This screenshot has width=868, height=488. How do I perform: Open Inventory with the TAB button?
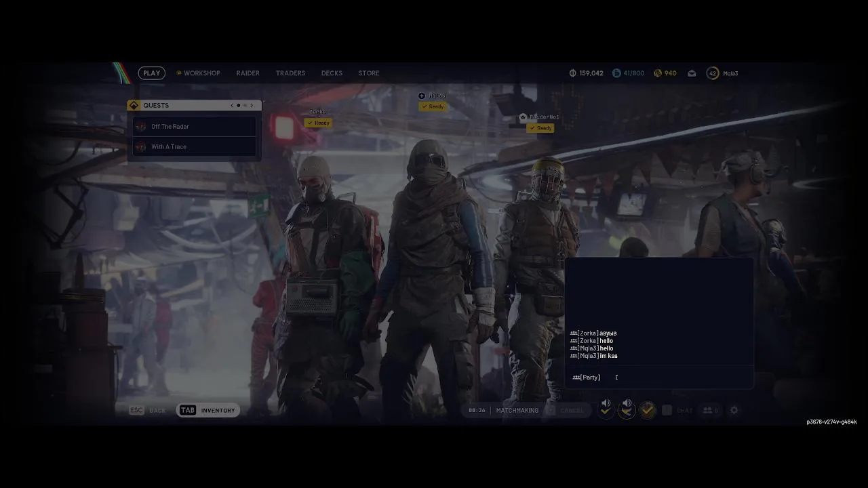[x=208, y=410]
